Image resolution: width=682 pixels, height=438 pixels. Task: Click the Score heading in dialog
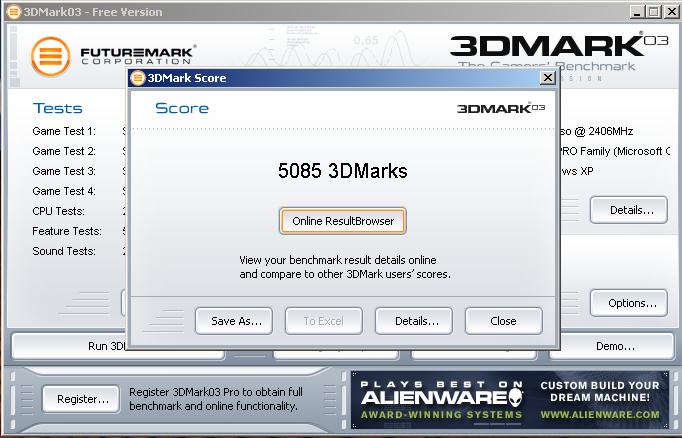[182, 108]
